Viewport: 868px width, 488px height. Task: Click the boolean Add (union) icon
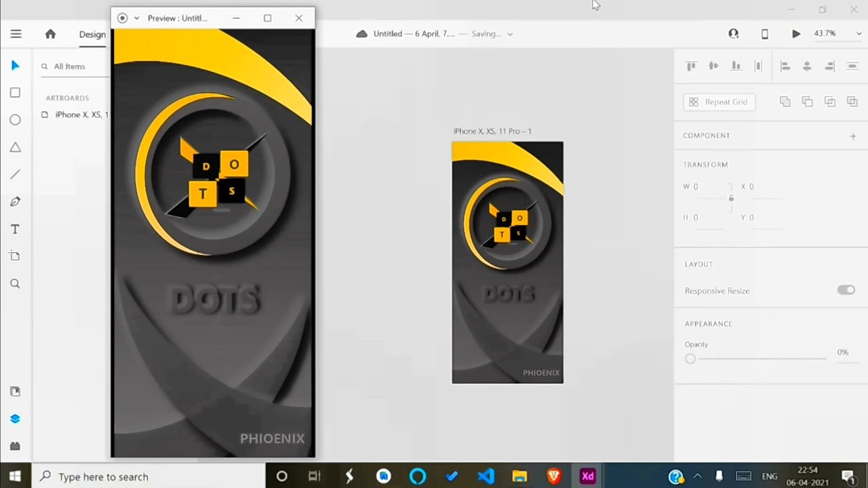(x=785, y=102)
